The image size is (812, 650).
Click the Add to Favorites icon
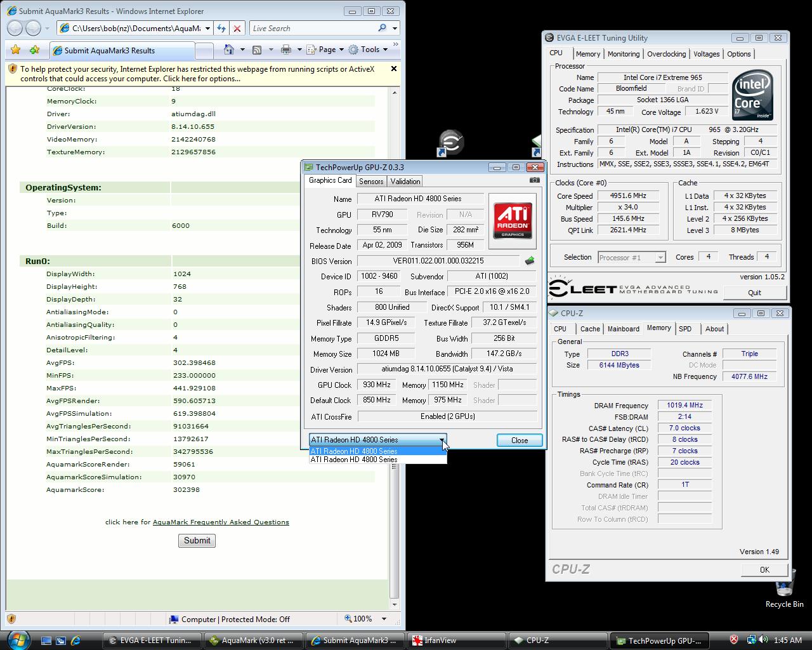click(x=34, y=50)
